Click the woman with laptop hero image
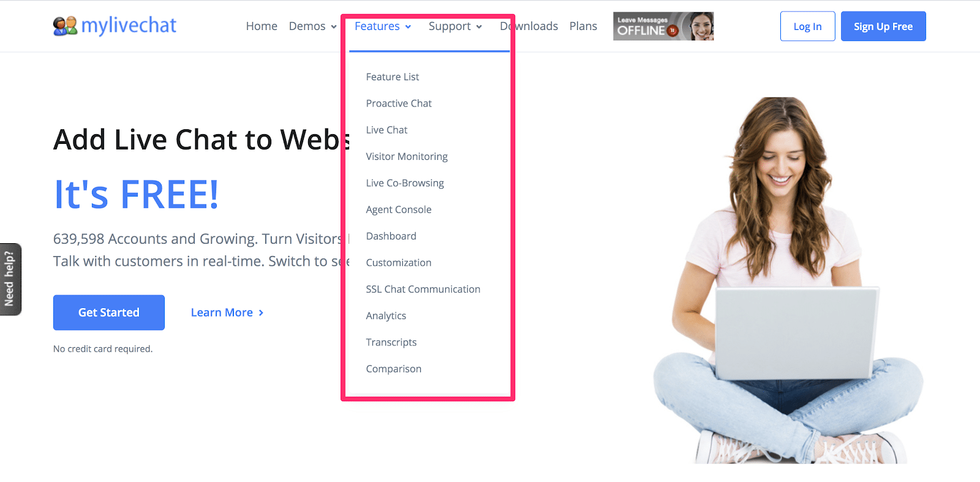Image resolution: width=980 pixels, height=482 pixels. (x=788, y=281)
